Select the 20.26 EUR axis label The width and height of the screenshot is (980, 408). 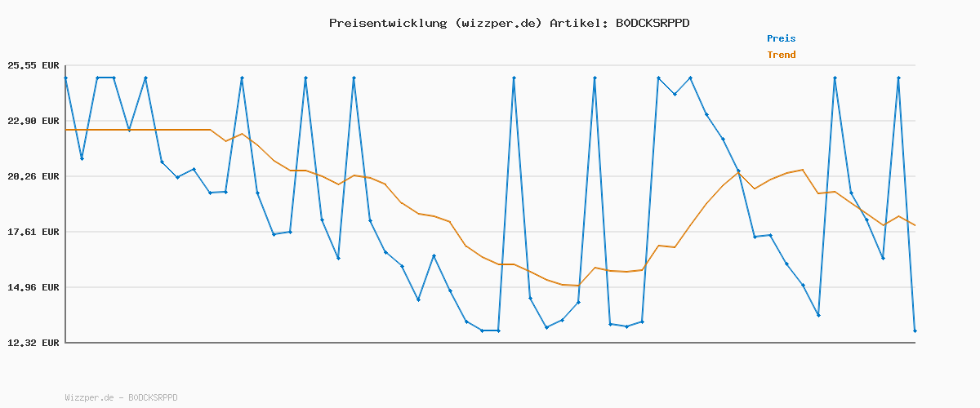click(x=33, y=176)
